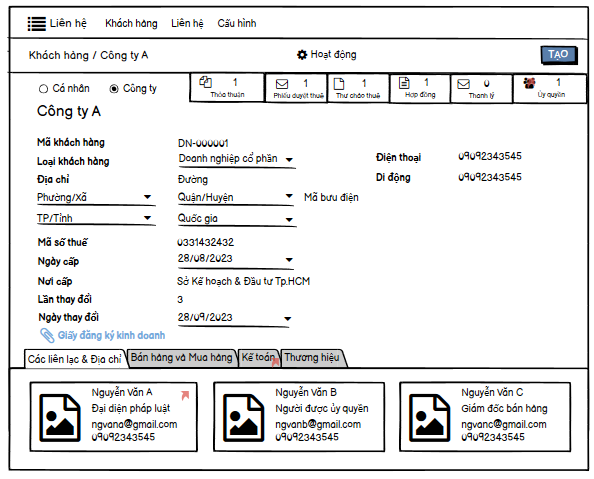Click the Đại diện pháp luật role text
The image size is (594, 479).
pos(131,409)
